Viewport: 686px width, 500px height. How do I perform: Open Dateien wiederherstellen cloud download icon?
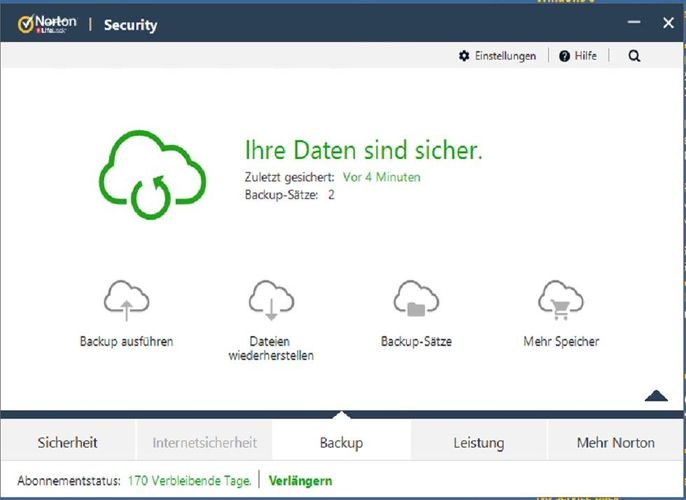[271, 299]
